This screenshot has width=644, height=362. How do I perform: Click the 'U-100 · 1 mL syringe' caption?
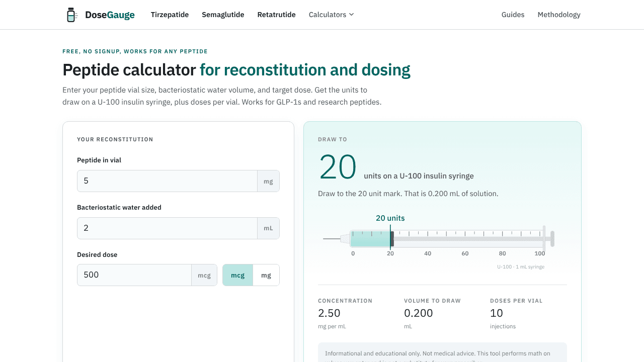coord(521,267)
